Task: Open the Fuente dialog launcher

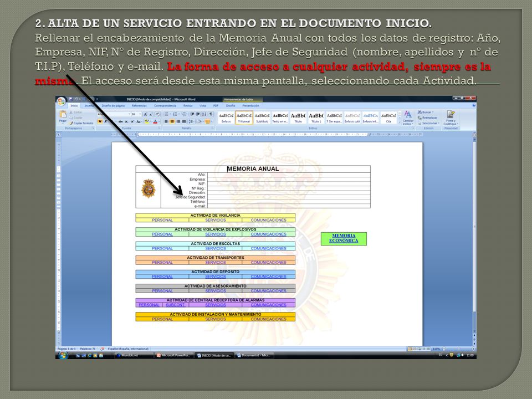Action: (159, 128)
